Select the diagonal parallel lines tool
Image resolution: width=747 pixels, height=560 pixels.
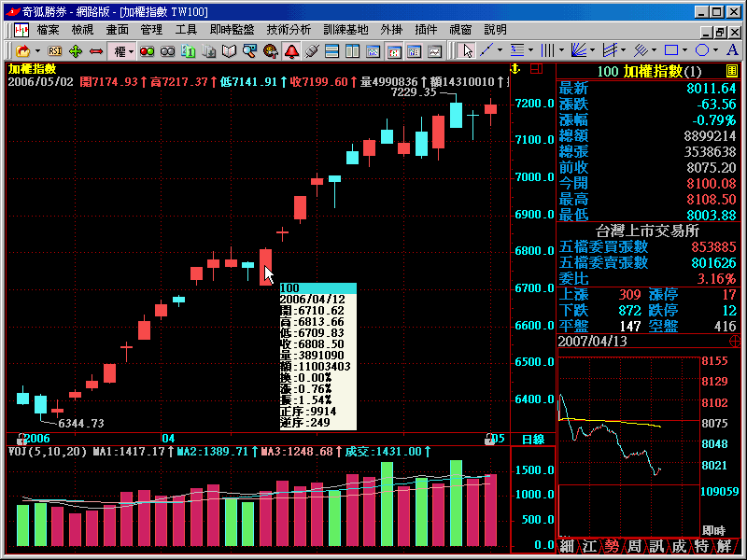(x=641, y=50)
